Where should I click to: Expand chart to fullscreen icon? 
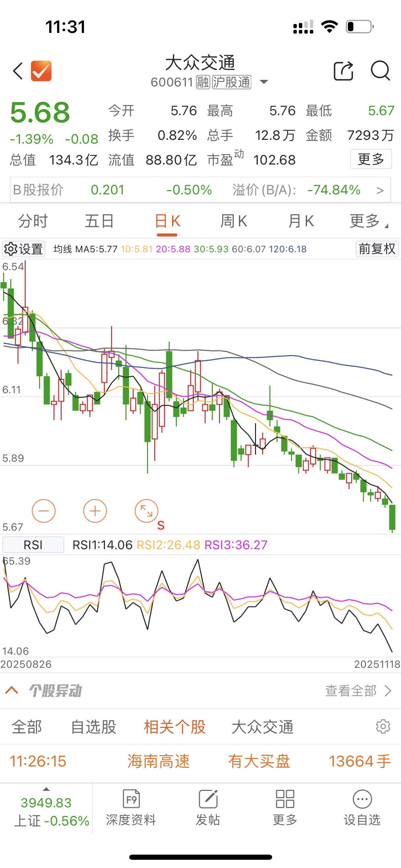146,511
